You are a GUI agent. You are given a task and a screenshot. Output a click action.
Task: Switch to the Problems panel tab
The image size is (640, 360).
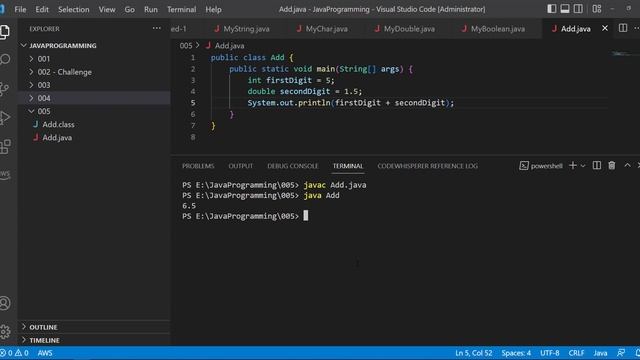point(198,166)
